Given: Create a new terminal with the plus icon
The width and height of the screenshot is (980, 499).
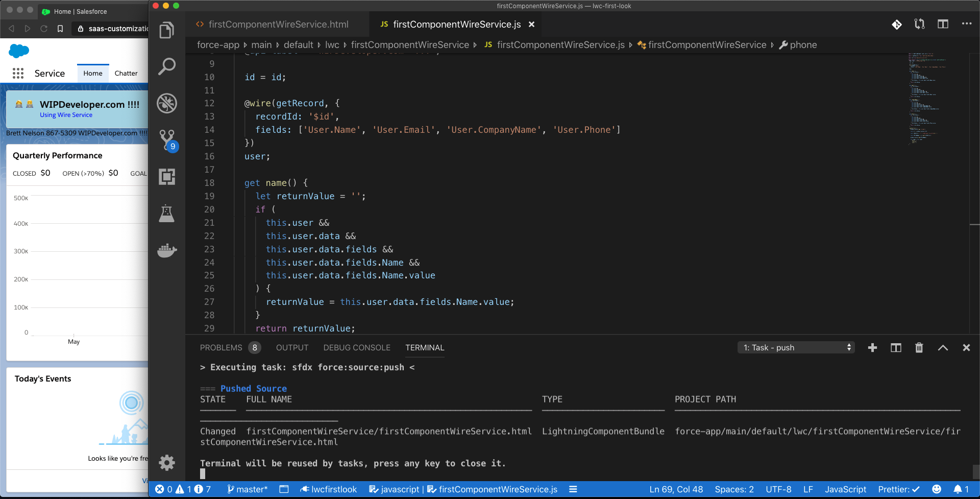Looking at the screenshot, I should click(872, 348).
